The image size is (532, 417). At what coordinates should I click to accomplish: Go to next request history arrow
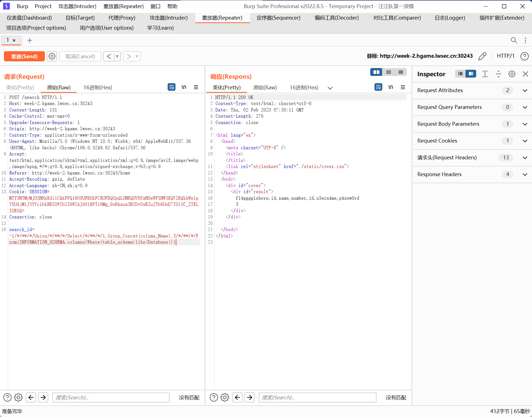tap(129, 56)
